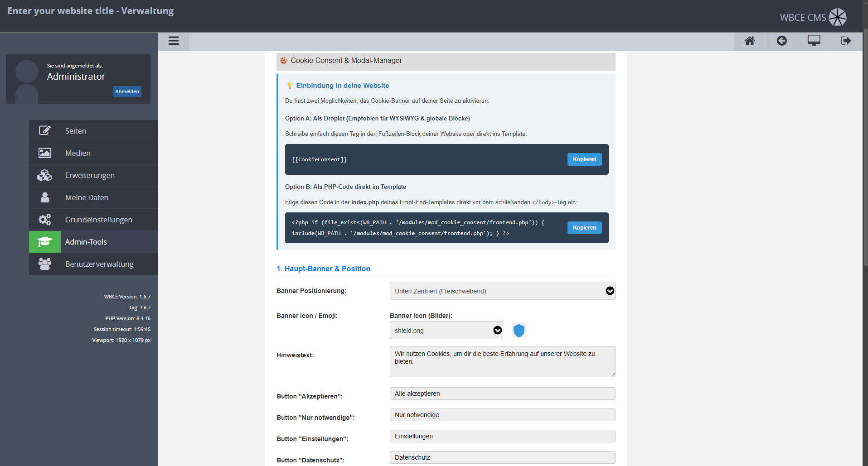Copy the PHP include code
This screenshot has width=868, height=466.
(x=584, y=228)
